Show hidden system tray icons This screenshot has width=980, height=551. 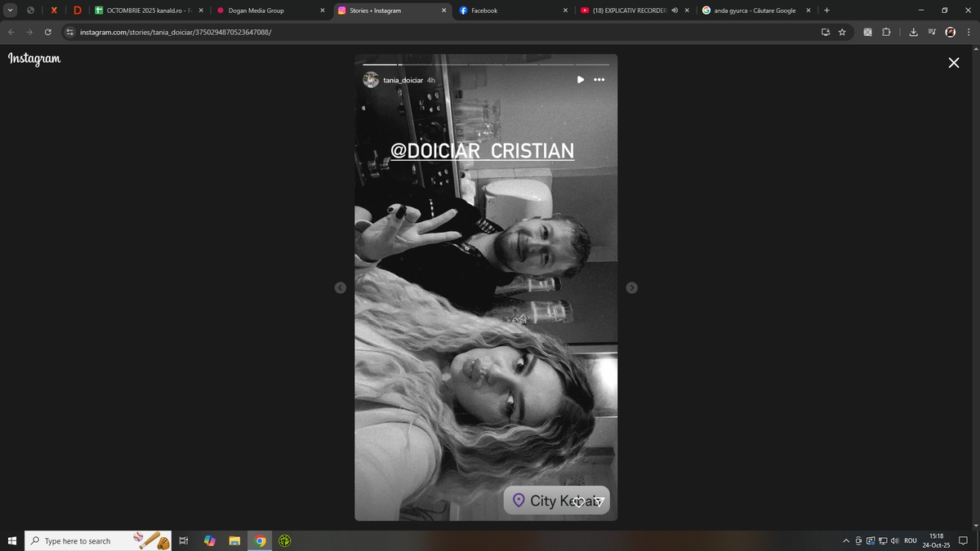(x=847, y=541)
